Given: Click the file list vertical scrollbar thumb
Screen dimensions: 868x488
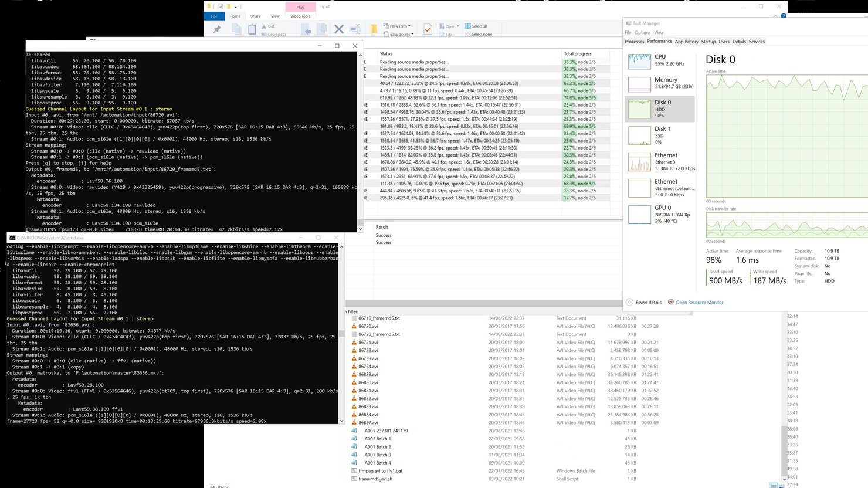Looking at the screenshot, I should click(x=785, y=452).
